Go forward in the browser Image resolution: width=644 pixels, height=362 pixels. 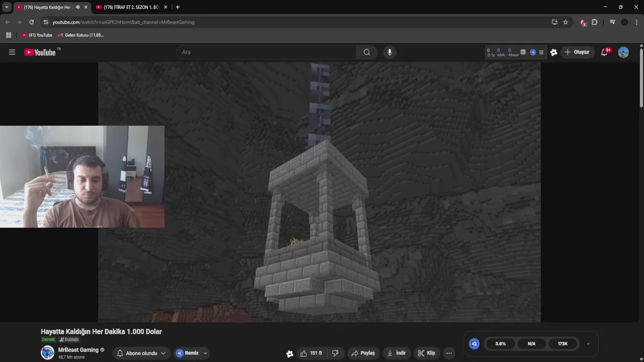[19, 22]
